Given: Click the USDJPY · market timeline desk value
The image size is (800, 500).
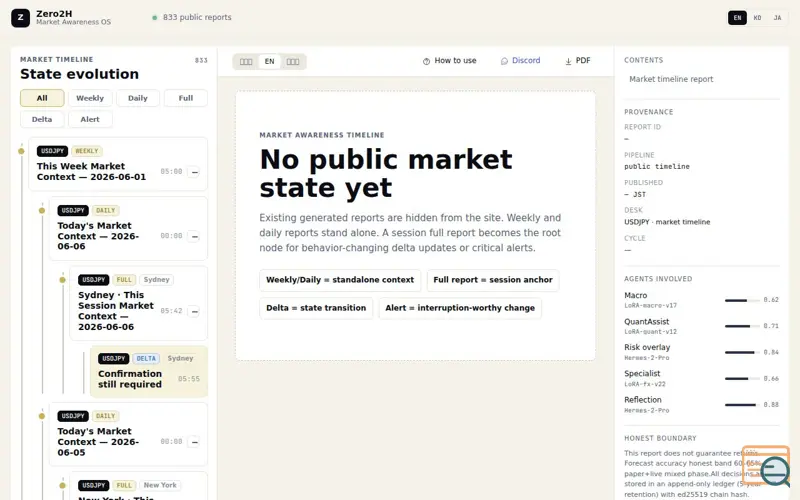Looking at the screenshot, I should tap(667, 222).
